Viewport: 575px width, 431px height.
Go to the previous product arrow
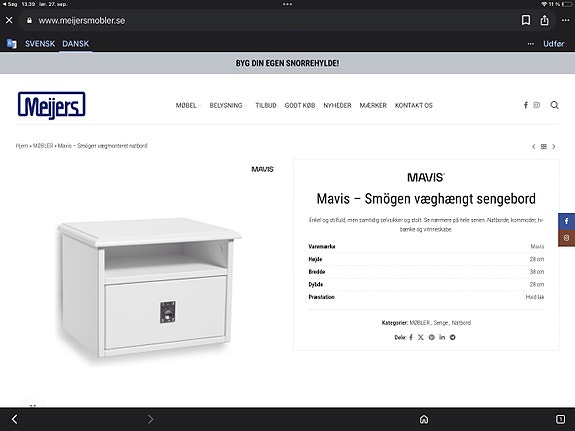point(534,146)
